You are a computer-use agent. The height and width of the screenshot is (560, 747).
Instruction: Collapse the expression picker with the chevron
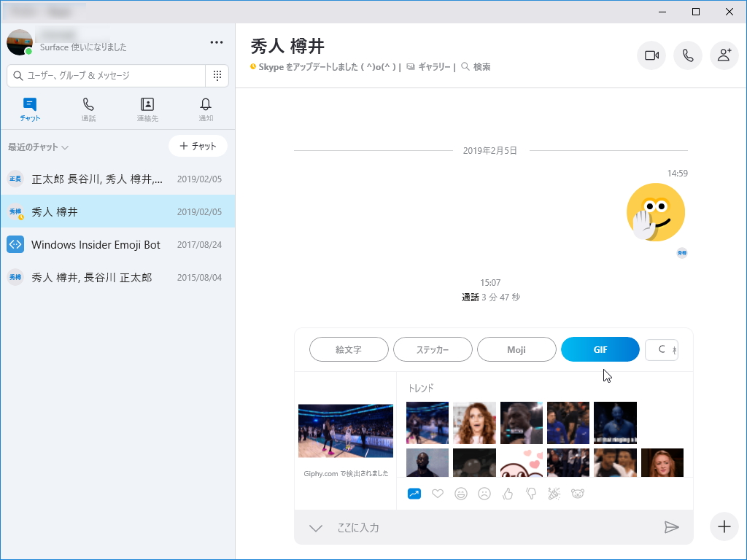(x=315, y=526)
